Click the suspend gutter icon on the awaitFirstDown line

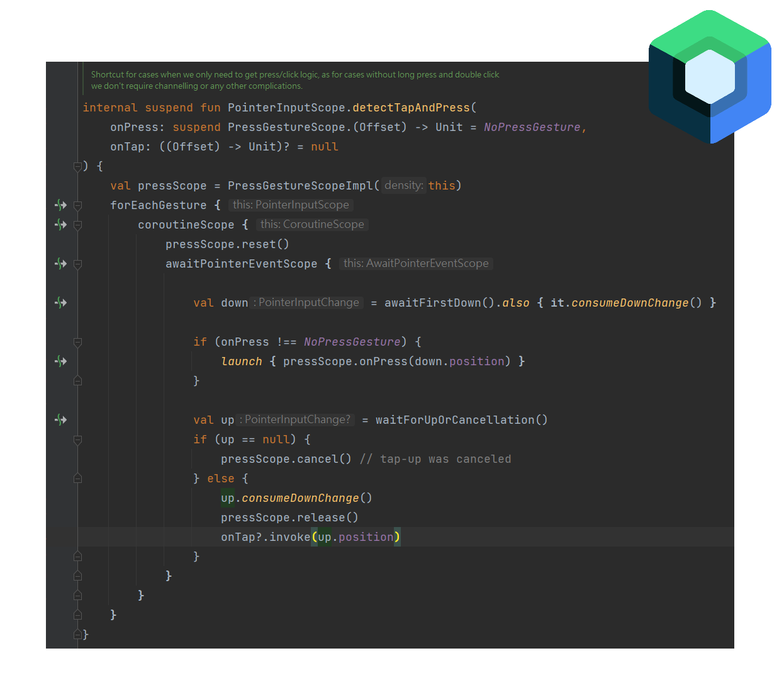point(60,302)
